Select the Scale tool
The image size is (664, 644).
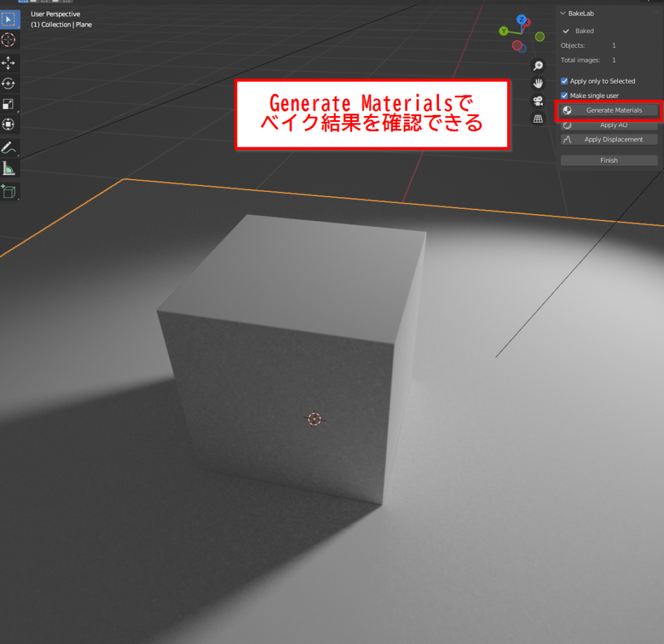9,104
